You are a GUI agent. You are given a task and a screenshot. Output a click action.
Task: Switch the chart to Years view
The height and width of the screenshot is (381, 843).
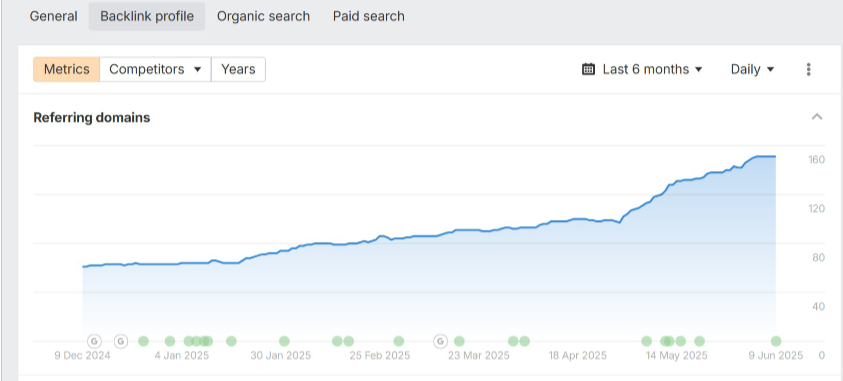(238, 69)
